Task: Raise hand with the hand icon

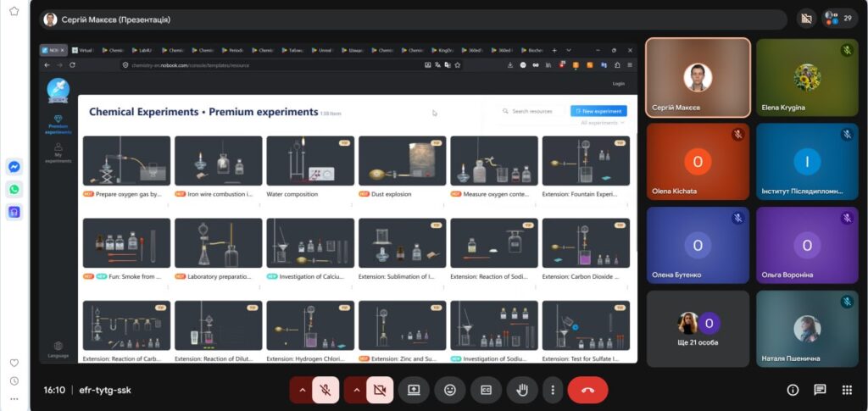Action: point(522,390)
